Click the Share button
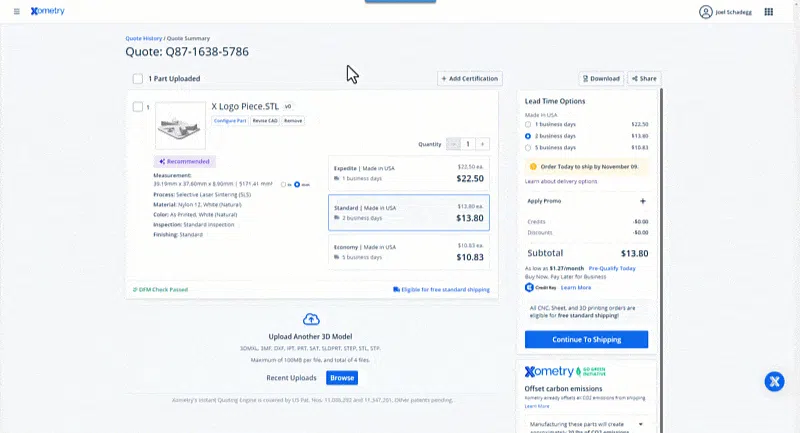 644,79
